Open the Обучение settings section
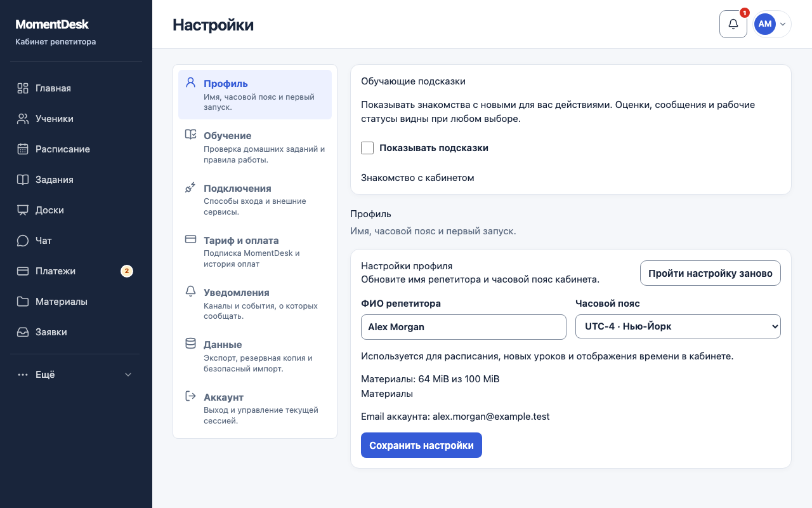Screen dimensions: 812x508 pyautogui.click(x=255, y=147)
